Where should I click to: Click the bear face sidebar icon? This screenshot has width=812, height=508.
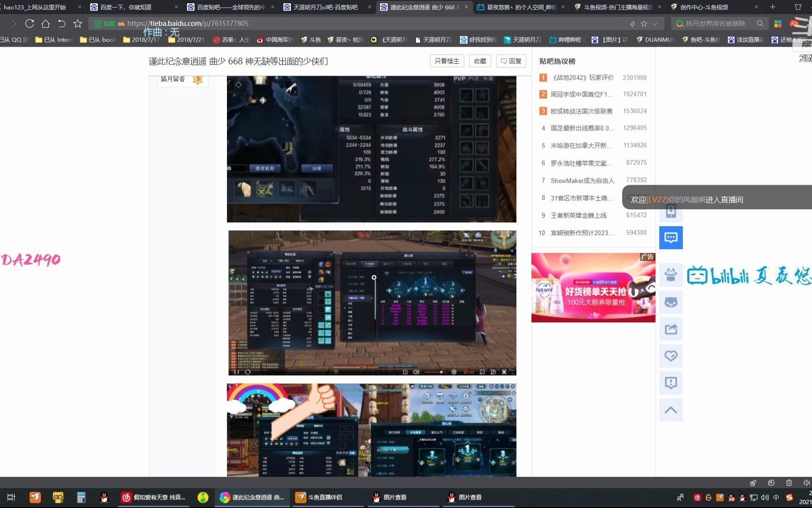(x=671, y=302)
